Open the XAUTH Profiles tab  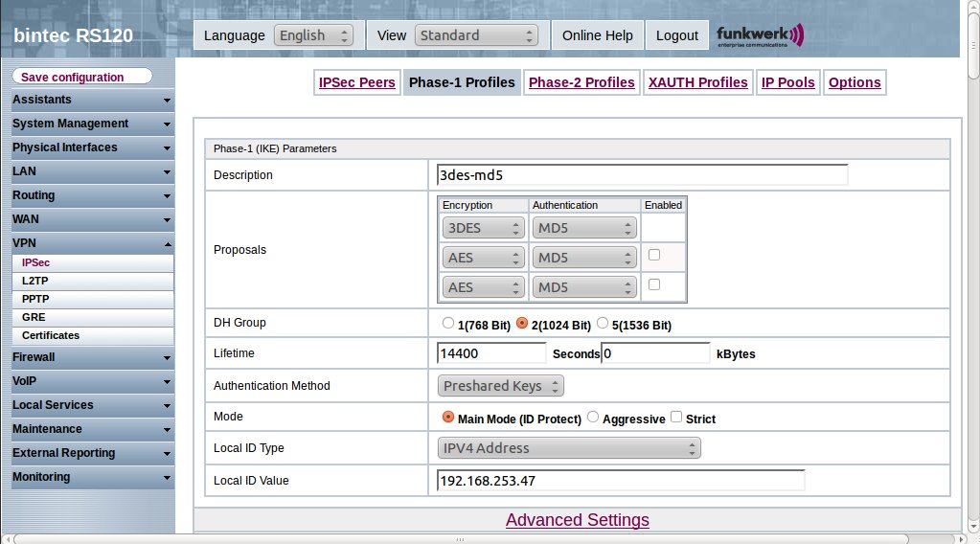697,82
